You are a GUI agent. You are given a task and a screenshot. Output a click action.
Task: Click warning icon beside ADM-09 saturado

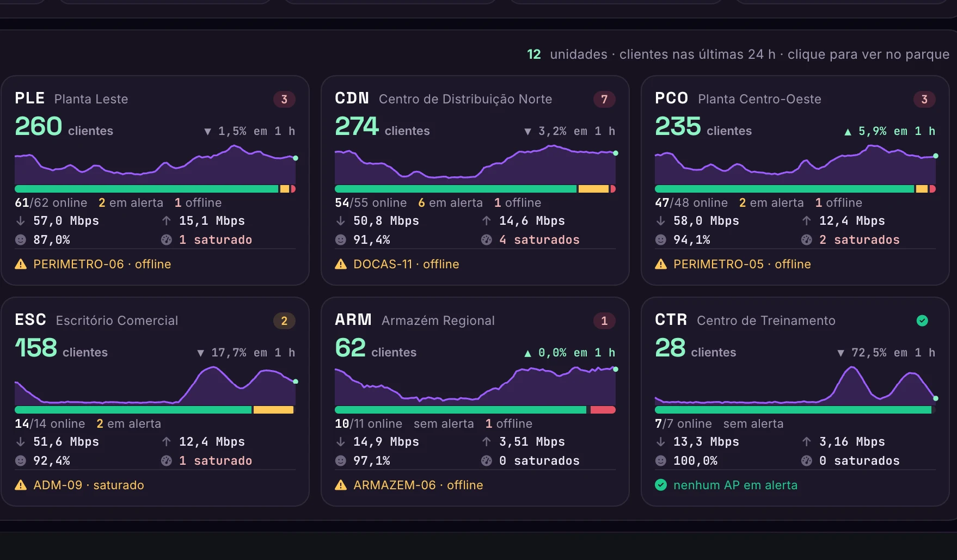(21, 485)
